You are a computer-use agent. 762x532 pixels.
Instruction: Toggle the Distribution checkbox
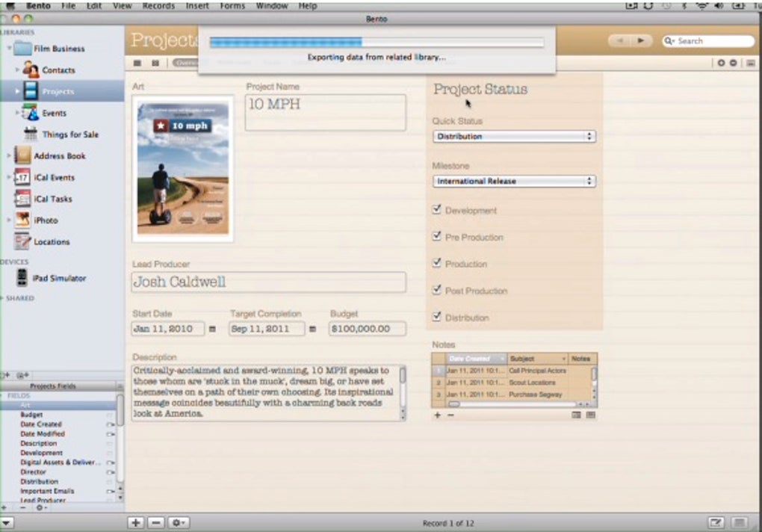436,317
